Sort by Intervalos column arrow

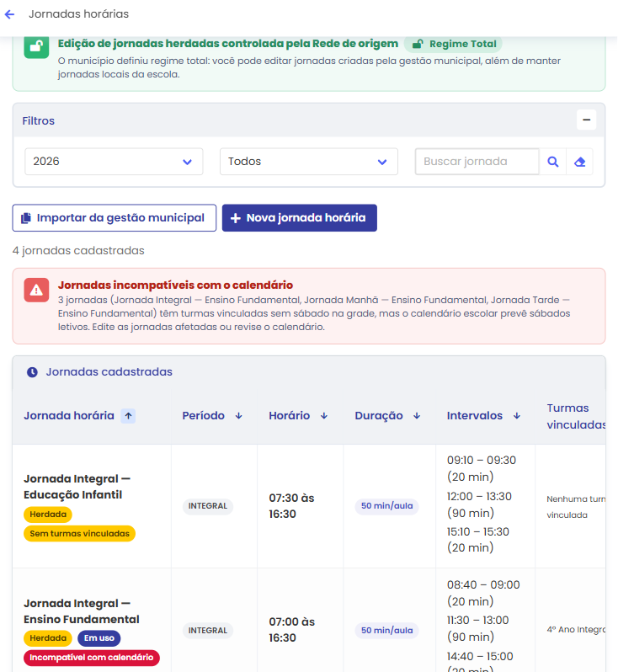pyautogui.click(x=517, y=416)
